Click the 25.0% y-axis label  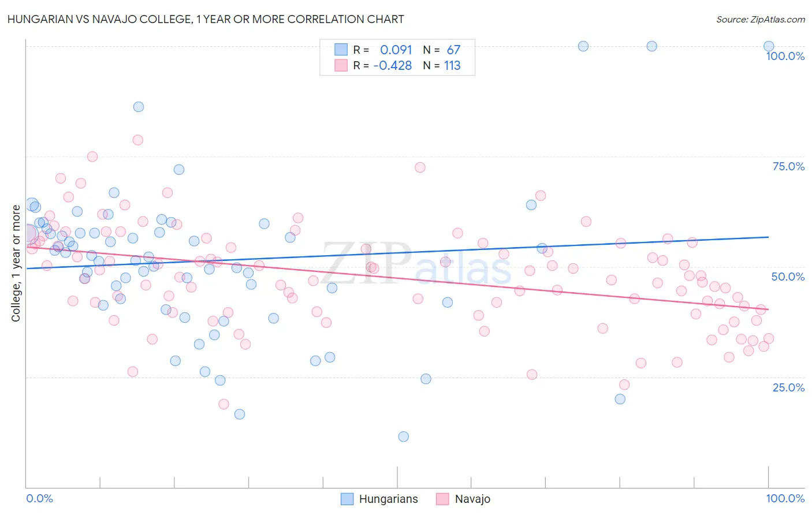point(788,387)
